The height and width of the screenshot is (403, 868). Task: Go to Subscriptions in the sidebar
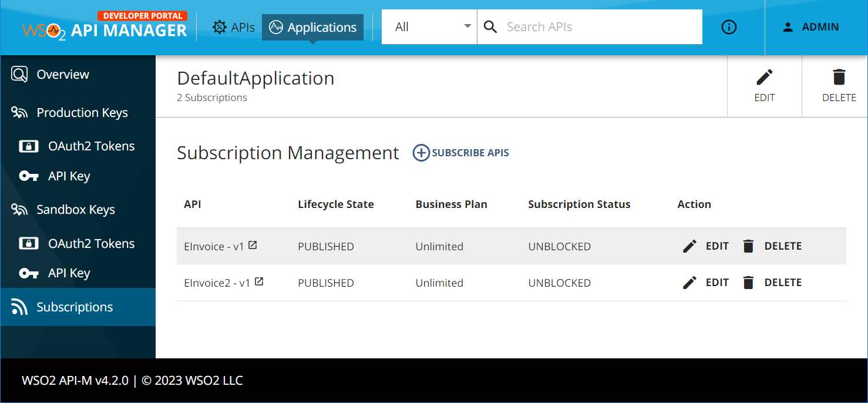[78, 307]
